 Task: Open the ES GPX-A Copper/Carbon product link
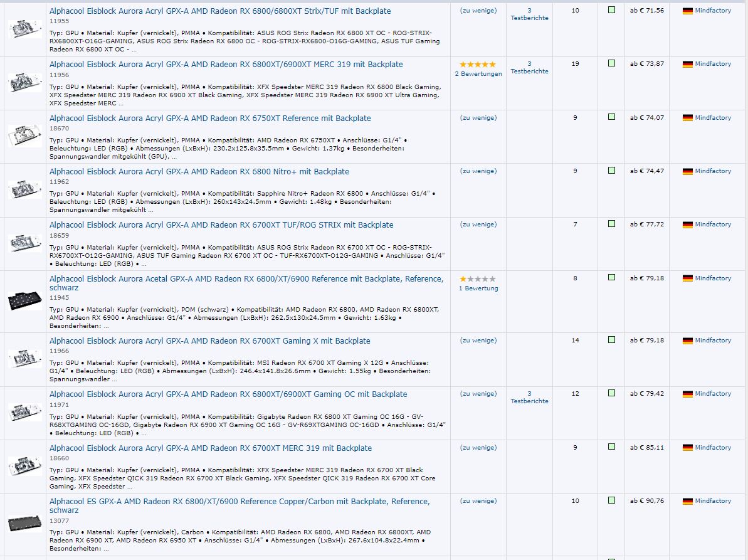coord(240,506)
